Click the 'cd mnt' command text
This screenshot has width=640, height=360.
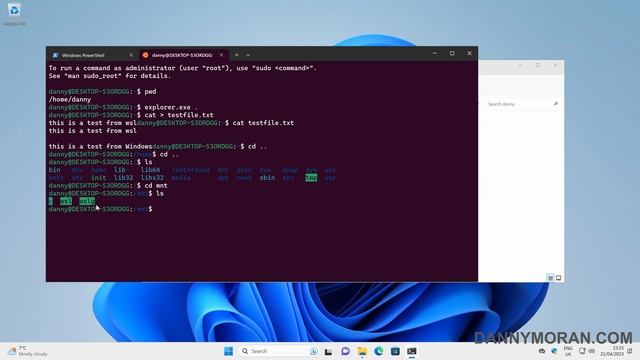[156, 185]
